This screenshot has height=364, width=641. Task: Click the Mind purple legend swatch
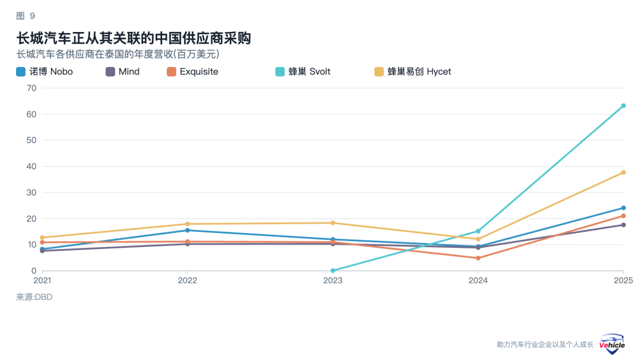point(110,72)
